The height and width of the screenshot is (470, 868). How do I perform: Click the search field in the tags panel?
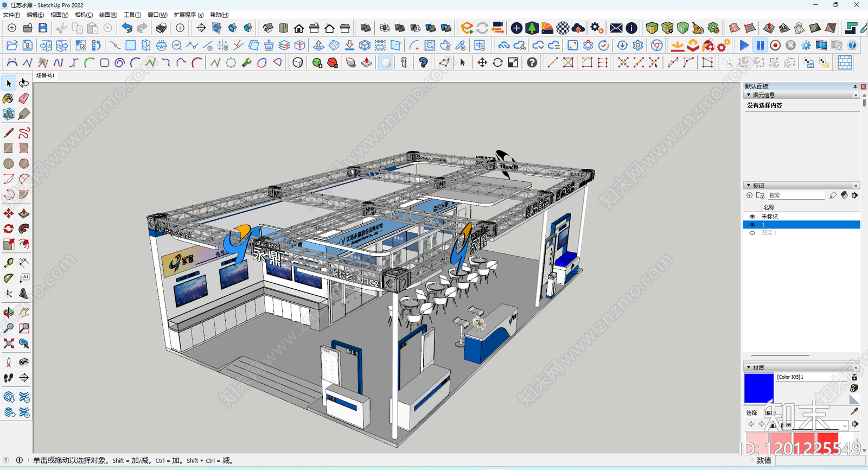coord(795,195)
